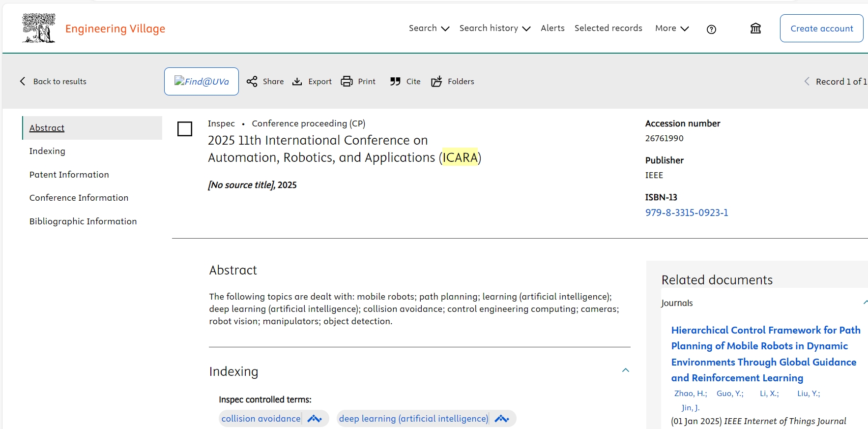Click deep learning (artificial intelligence) term

(x=413, y=419)
